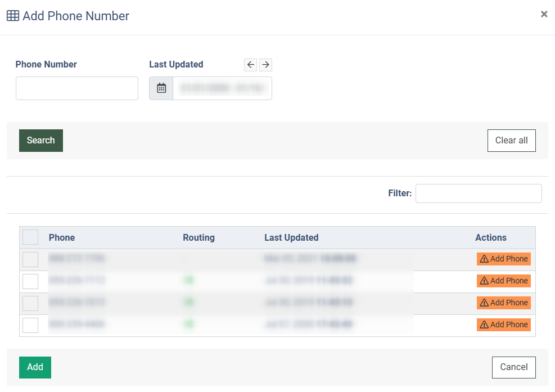Viewport: 555px width, 392px height.
Task: Click the Clear all button
Action: [x=511, y=141]
